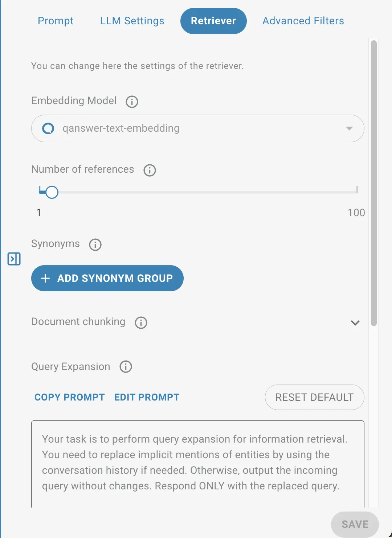Image resolution: width=392 pixels, height=538 pixels.
Task: Click the qanswer logo icon in the dropdown
Action: pyautogui.click(x=48, y=128)
